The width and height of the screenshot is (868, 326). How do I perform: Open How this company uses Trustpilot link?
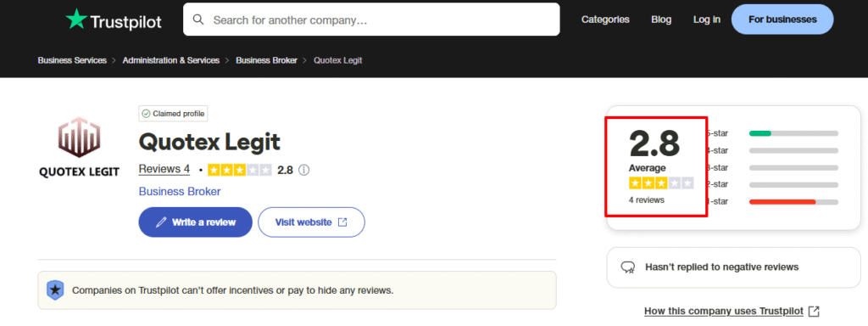[x=724, y=311]
